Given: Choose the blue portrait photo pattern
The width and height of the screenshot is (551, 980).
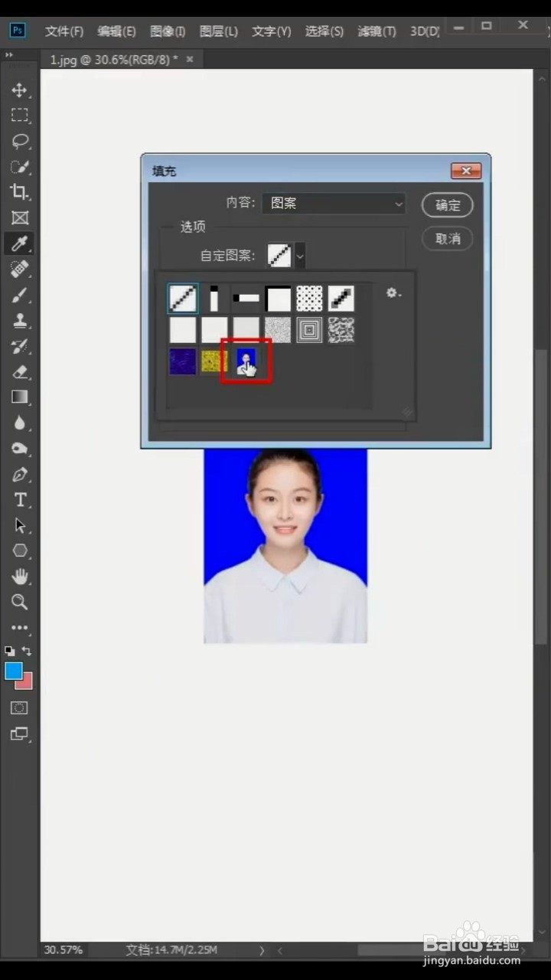Looking at the screenshot, I should tap(246, 361).
